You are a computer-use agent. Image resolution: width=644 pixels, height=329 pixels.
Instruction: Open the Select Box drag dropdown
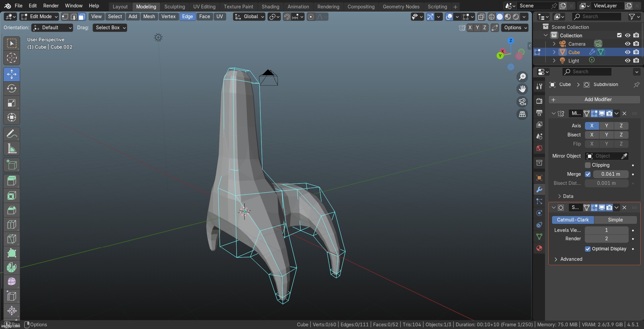point(110,28)
